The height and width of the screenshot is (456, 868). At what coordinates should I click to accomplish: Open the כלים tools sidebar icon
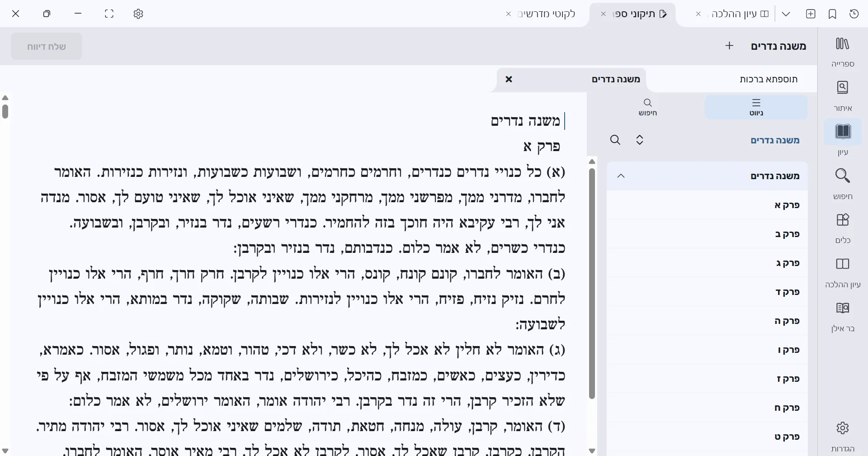843,228
